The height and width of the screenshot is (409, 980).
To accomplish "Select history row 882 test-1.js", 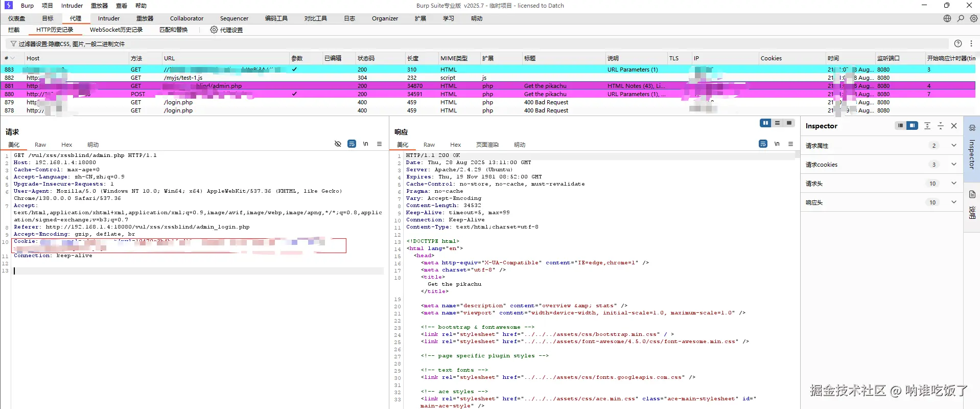I will pos(183,78).
